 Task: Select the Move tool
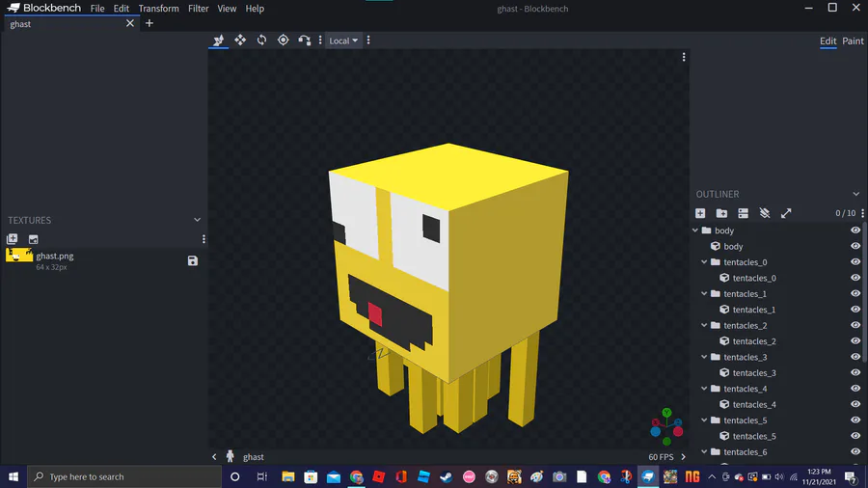pos(240,41)
